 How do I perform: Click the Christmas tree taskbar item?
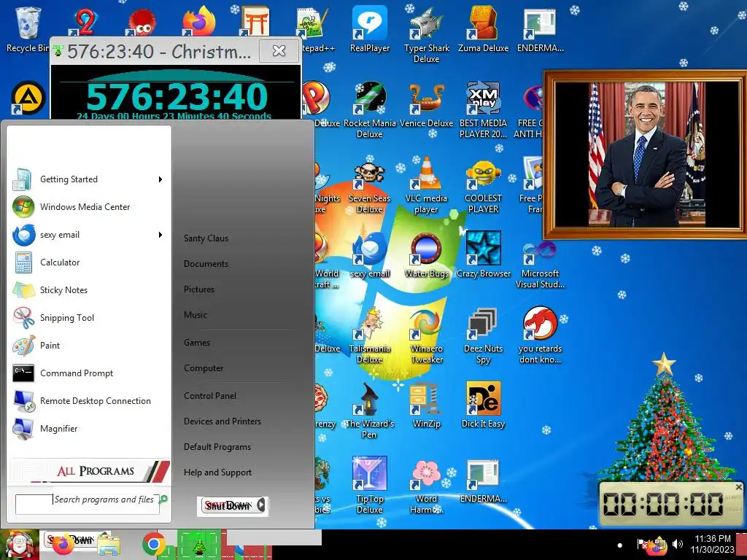[x=198, y=545]
